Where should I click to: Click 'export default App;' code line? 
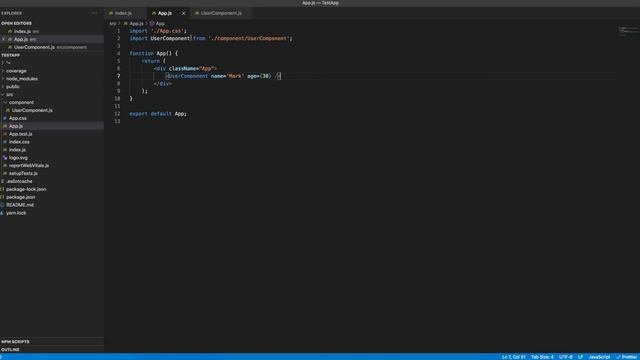[158, 114]
